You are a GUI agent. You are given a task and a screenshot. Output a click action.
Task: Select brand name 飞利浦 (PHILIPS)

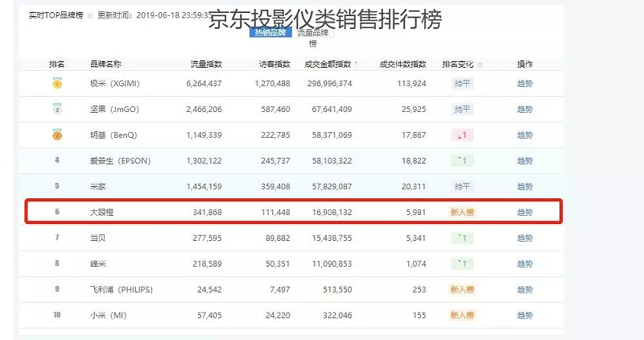122,289
